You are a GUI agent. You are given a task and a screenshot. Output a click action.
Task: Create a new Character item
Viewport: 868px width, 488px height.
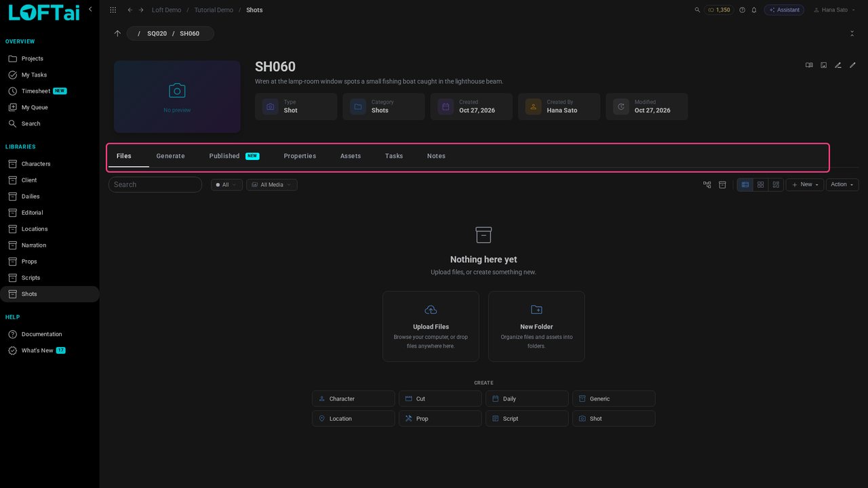(x=353, y=399)
